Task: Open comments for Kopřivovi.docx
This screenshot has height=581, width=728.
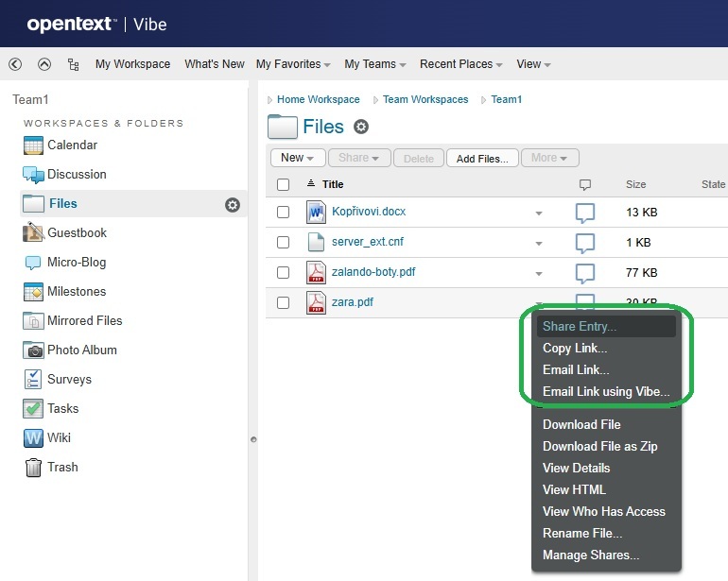Action: click(585, 213)
